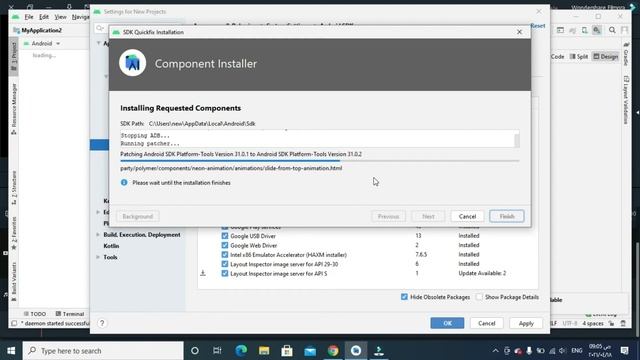Expand the Tools settings node

pyautogui.click(x=98, y=257)
